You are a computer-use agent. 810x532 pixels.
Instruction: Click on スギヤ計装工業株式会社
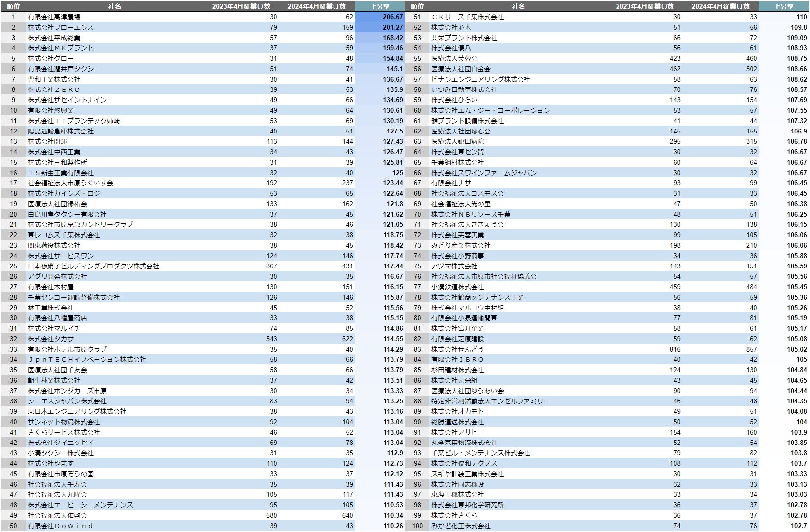pos(468,474)
